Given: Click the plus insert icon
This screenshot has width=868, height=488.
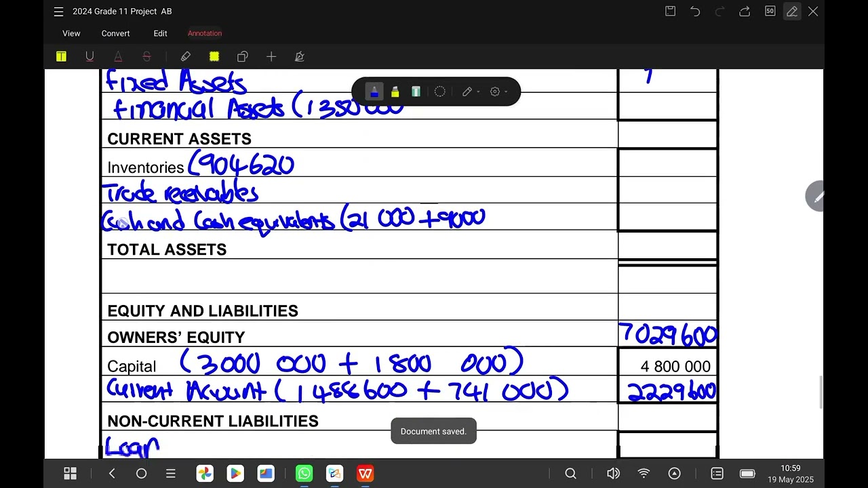Looking at the screenshot, I should point(271,57).
